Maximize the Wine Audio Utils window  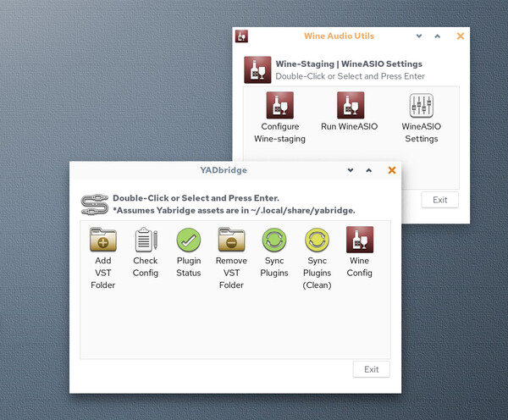coord(438,36)
